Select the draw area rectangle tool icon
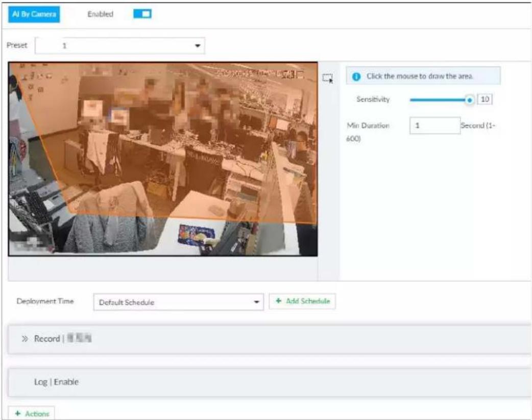This screenshot has width=532, height=420. tap(327, 79)
